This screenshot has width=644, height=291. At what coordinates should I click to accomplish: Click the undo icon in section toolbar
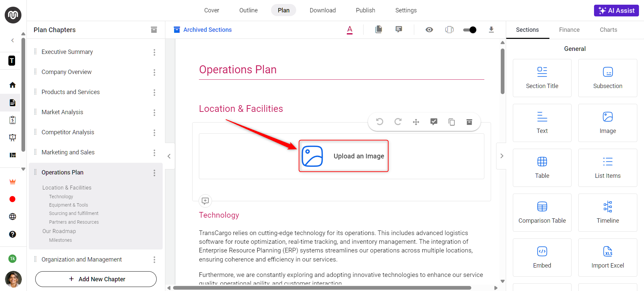[x=380, y=122]
